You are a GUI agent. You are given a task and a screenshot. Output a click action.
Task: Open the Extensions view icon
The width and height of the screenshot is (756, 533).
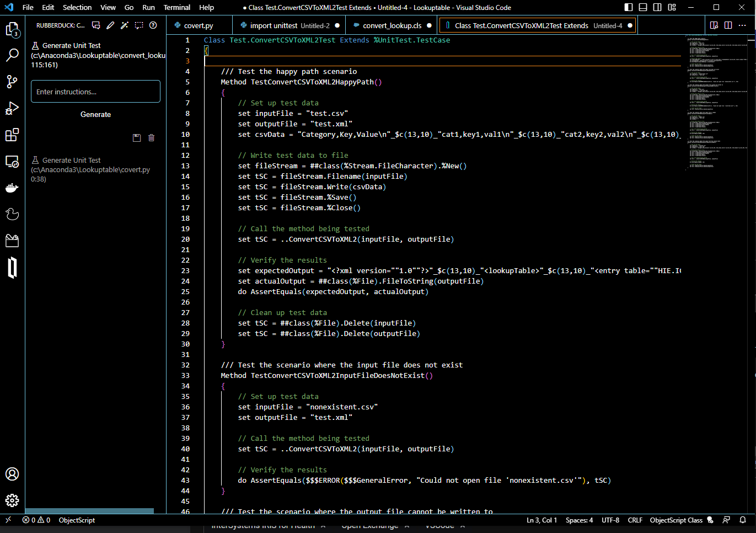point(12,135)
